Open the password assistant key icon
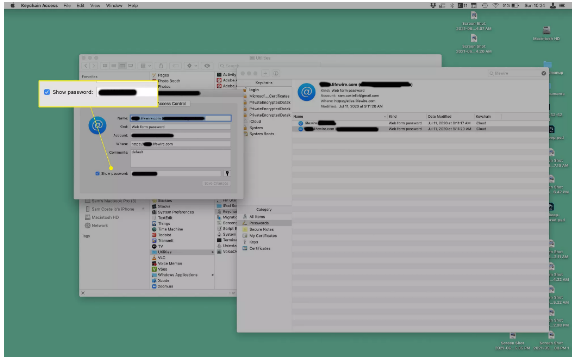The image size is (577, 361). tap(227, 173)
